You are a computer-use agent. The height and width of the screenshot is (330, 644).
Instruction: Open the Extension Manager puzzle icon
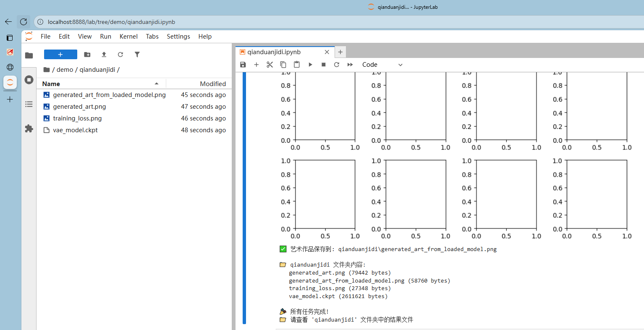(29, 128)
